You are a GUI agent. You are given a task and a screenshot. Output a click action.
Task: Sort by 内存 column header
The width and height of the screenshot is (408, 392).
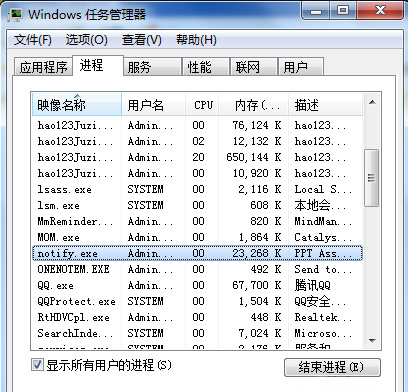(253, 105)
